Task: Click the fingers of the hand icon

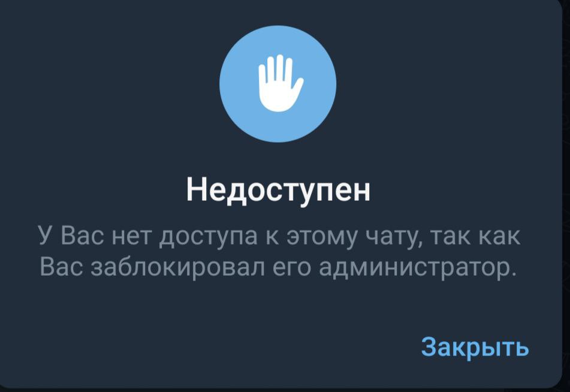Action: [x=276, y=68]
